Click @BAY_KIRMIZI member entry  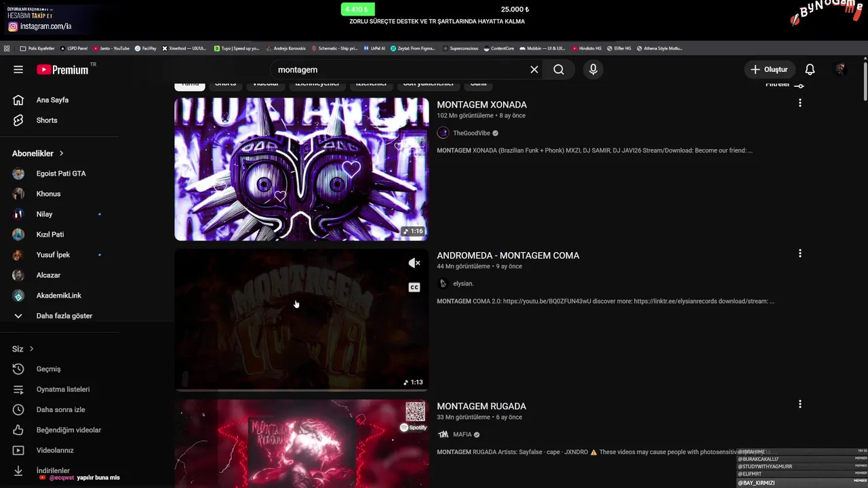tap(756, 483)
